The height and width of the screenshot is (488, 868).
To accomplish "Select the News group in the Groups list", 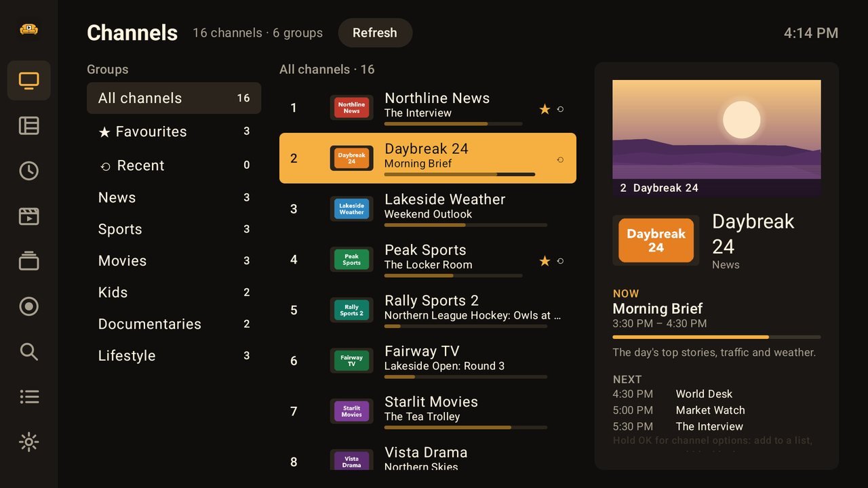I will [174, 197].
